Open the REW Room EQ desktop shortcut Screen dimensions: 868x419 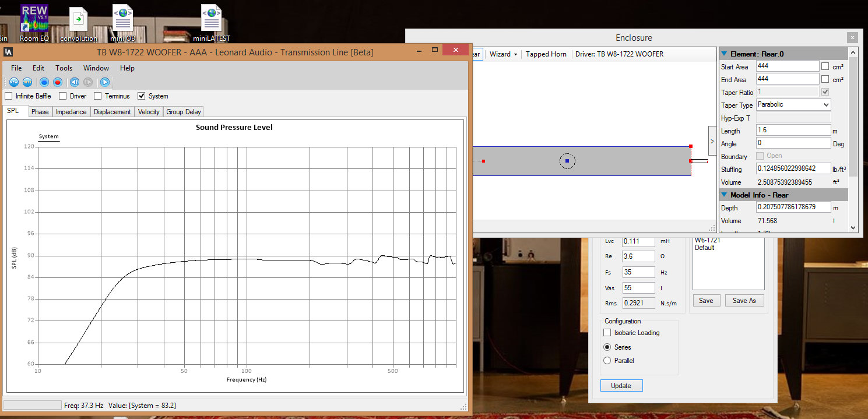(x=34, y=23)
